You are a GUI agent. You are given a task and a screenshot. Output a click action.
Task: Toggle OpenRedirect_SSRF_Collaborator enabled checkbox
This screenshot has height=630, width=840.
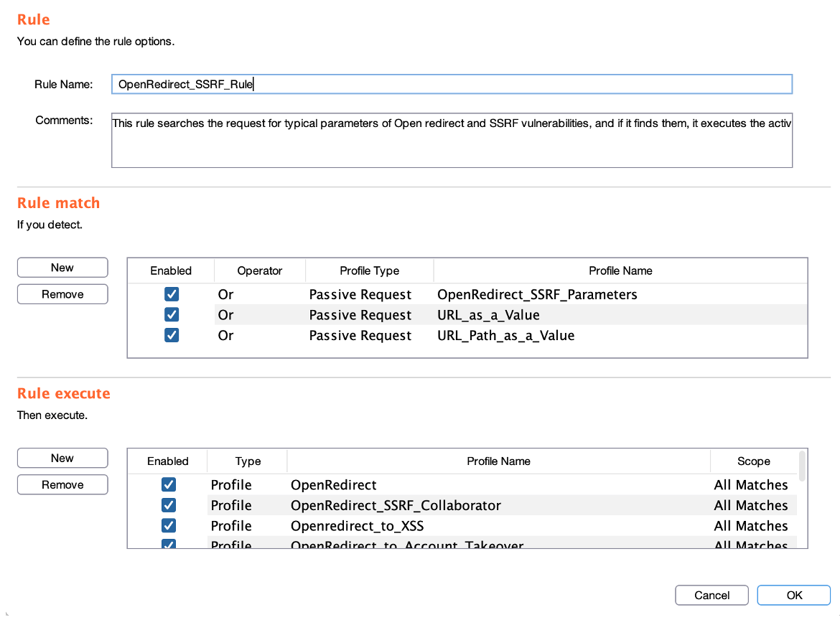[x=169, y=505]
